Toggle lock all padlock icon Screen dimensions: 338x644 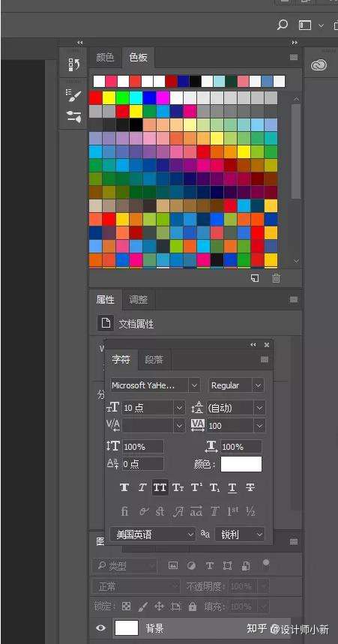[x=192, y=607]
